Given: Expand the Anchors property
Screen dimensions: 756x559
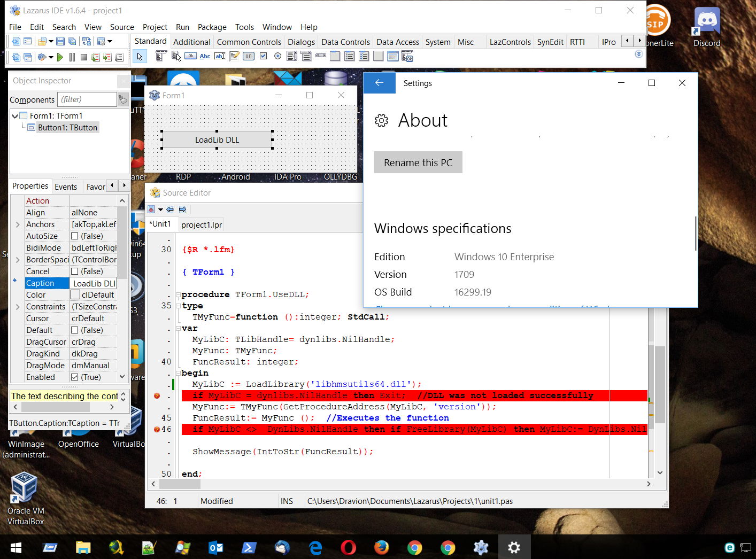Looking at the screenshot, I should pos(18,224).
